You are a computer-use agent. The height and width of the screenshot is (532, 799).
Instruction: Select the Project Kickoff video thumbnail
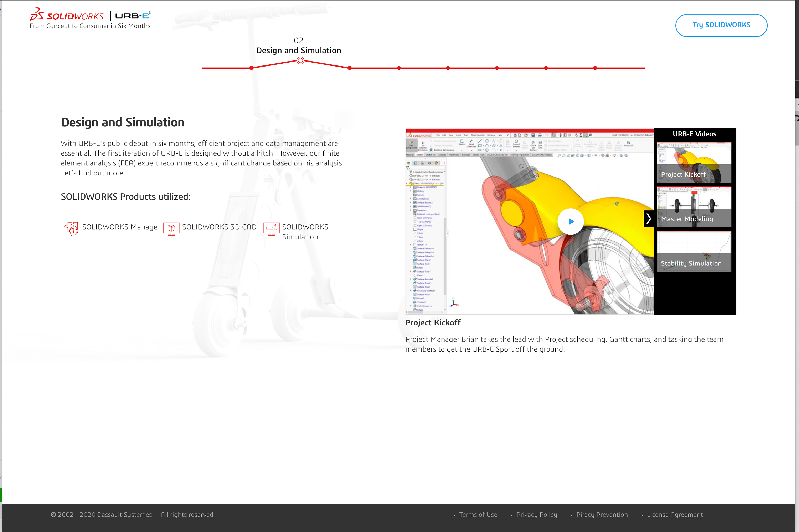[694, 163]
